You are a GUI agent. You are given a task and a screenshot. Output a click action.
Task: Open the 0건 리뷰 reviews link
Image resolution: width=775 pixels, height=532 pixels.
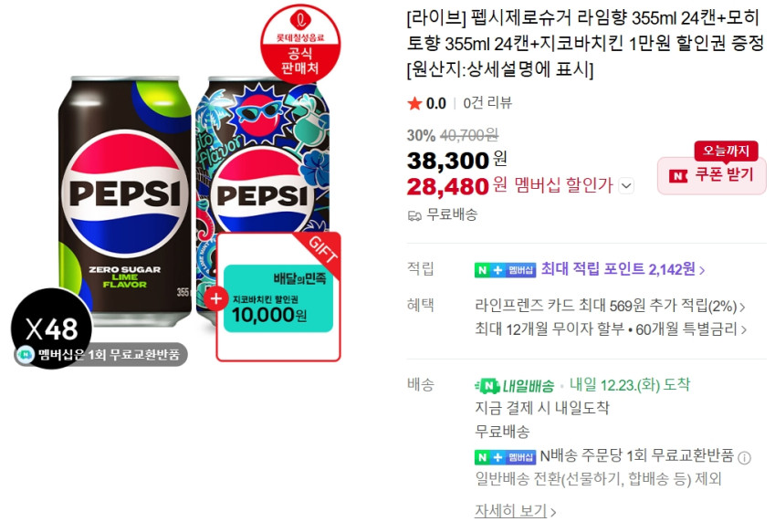click(x=487, y=103)
